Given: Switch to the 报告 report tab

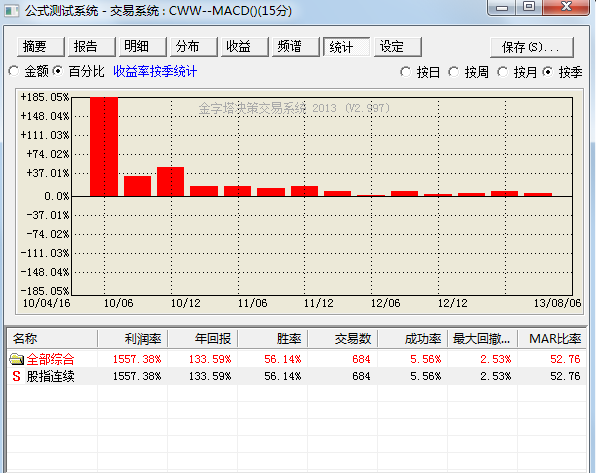Looking at the screenshot, I should click(92, 47).
